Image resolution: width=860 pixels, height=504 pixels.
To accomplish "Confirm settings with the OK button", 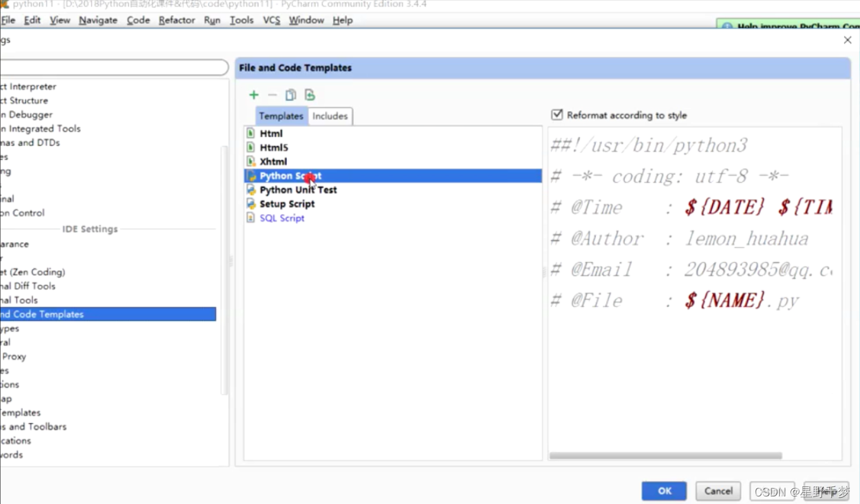I will [664, 491].
